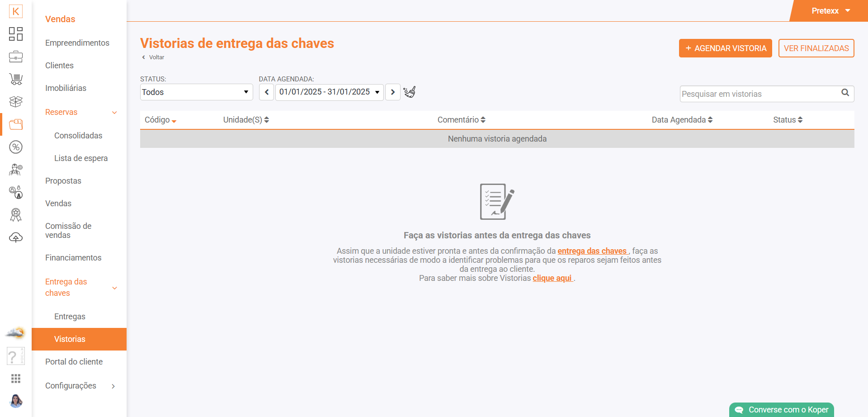Click the clear filters broom icon

[410, 92]
